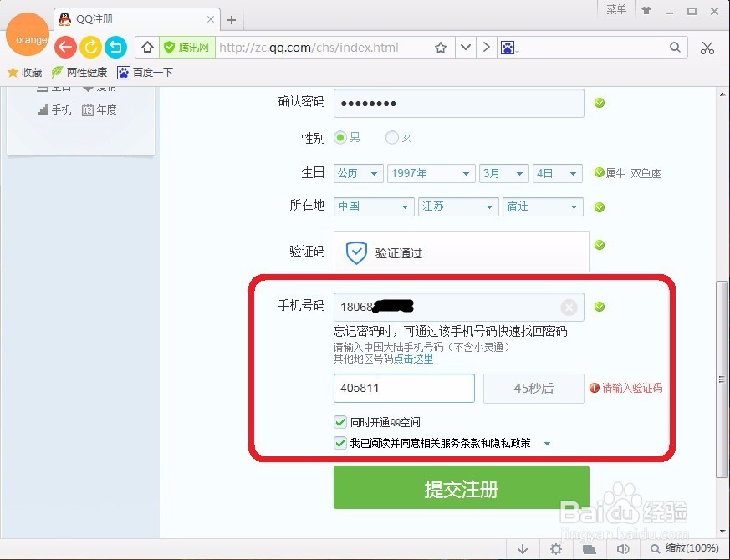730x560 pixels.
Task: Click the 点击这里 link for other regions
Action: click(414, 359)
